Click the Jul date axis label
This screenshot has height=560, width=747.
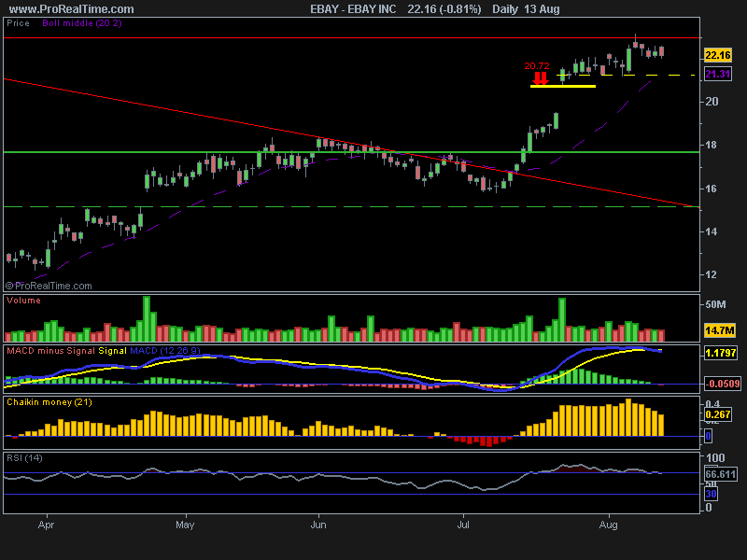click(463, 525)
